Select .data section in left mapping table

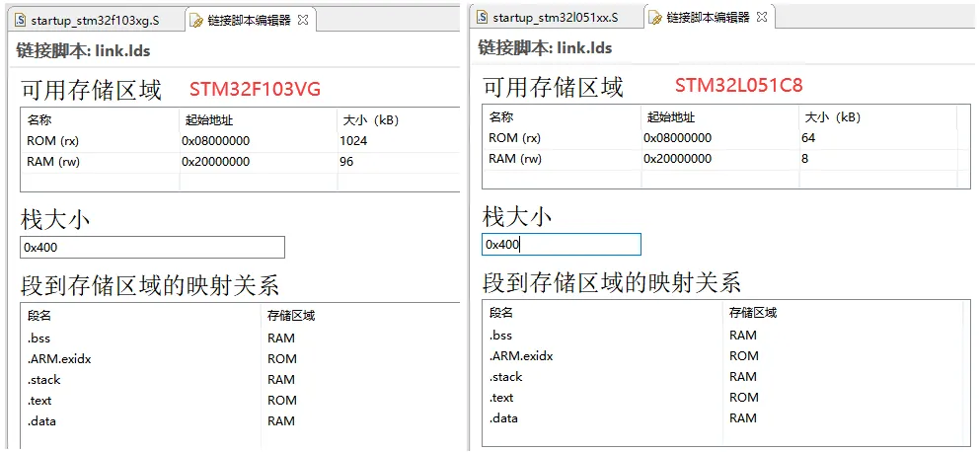tap(41, 420)
